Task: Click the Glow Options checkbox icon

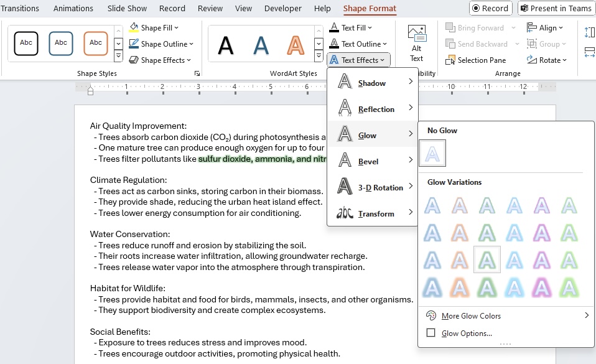Action: (x=431, y=333)
